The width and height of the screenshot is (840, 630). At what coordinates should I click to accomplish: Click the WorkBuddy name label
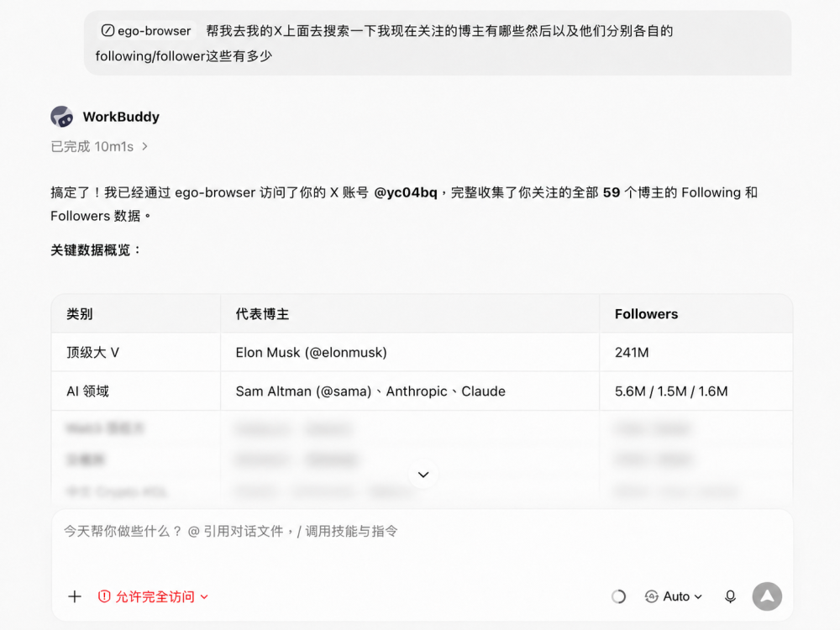(121, 117)
